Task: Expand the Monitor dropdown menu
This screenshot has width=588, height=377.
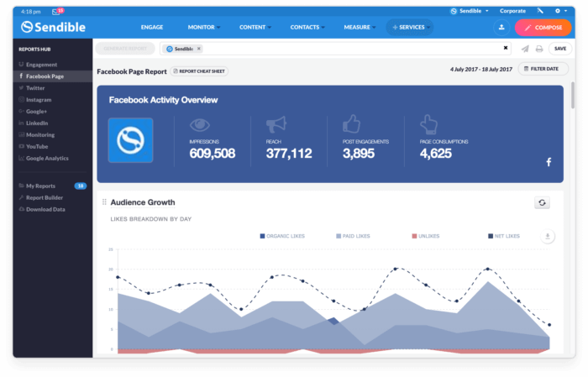Action: [x=206, y=27]
